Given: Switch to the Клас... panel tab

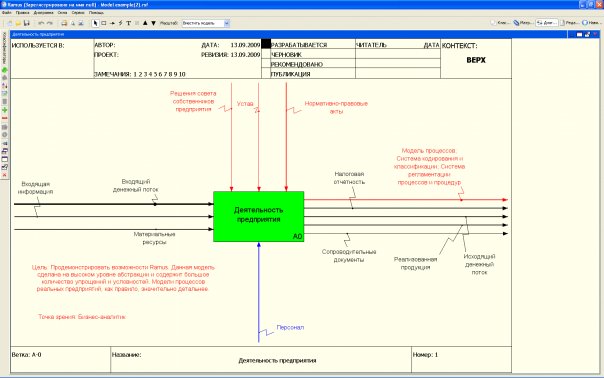Looking at the screenshot, I should [x=500, y=23].
